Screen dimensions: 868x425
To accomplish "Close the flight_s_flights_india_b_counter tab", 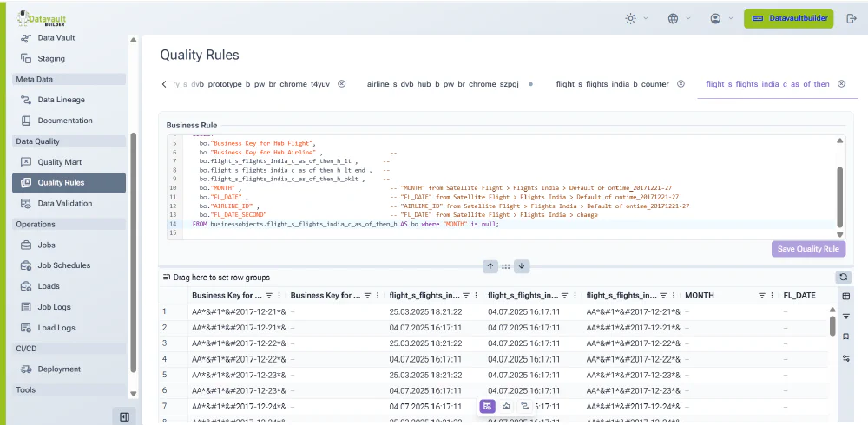I will coord(681,84).
